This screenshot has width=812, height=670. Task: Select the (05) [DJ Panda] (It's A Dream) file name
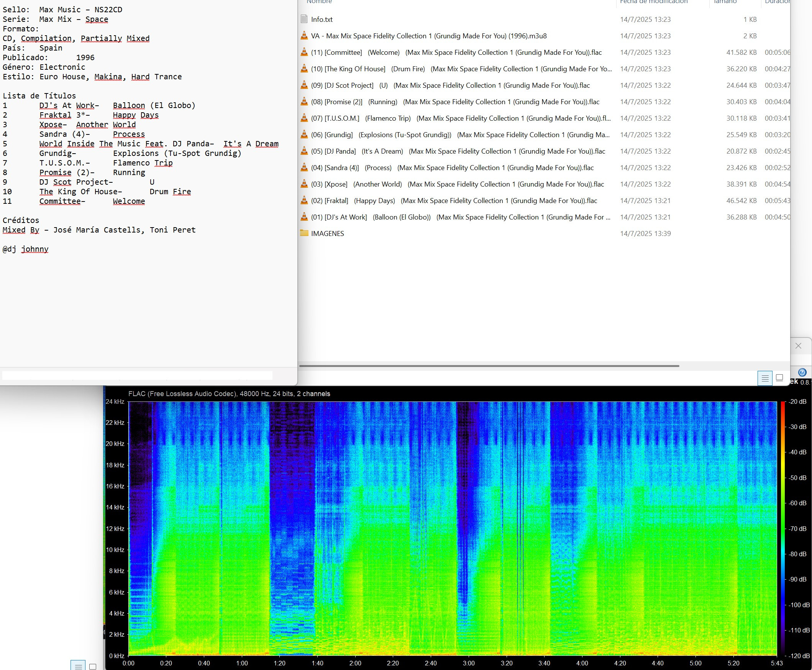458,151
